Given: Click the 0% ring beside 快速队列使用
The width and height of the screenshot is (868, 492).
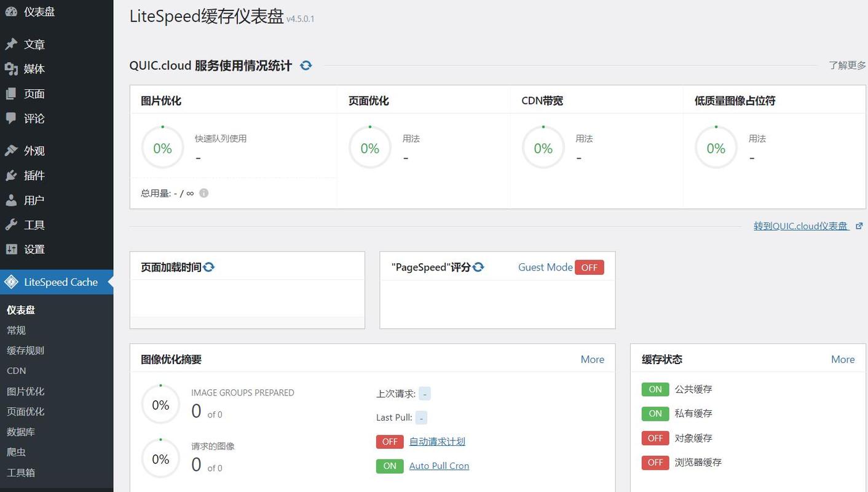Looking at the screenshot, I should click(x=162, y=148).
